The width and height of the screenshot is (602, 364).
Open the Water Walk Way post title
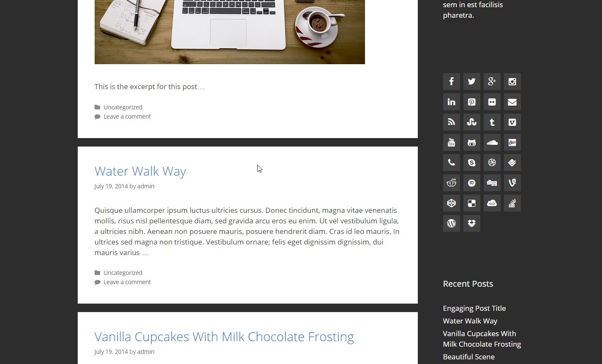[x=140, y=171]
